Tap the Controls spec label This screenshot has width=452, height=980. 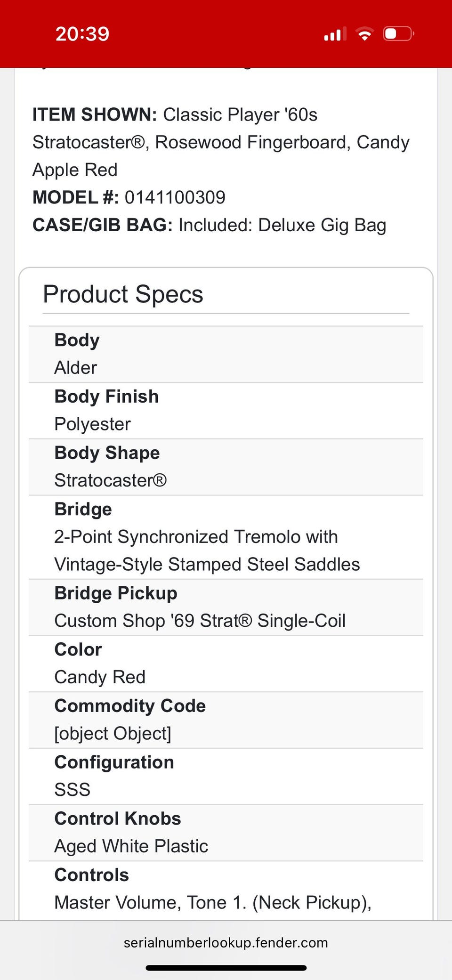click(x=92, y=875)
